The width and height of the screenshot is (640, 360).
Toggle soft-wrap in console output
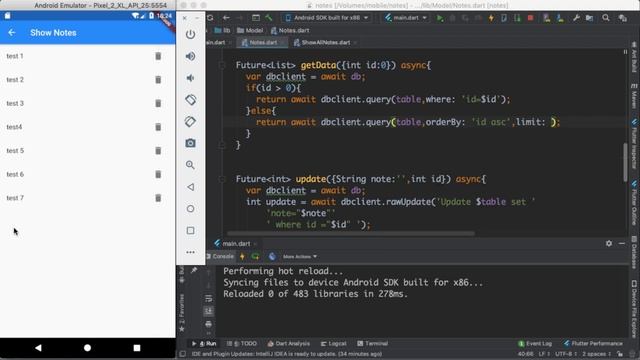(209, 298)
